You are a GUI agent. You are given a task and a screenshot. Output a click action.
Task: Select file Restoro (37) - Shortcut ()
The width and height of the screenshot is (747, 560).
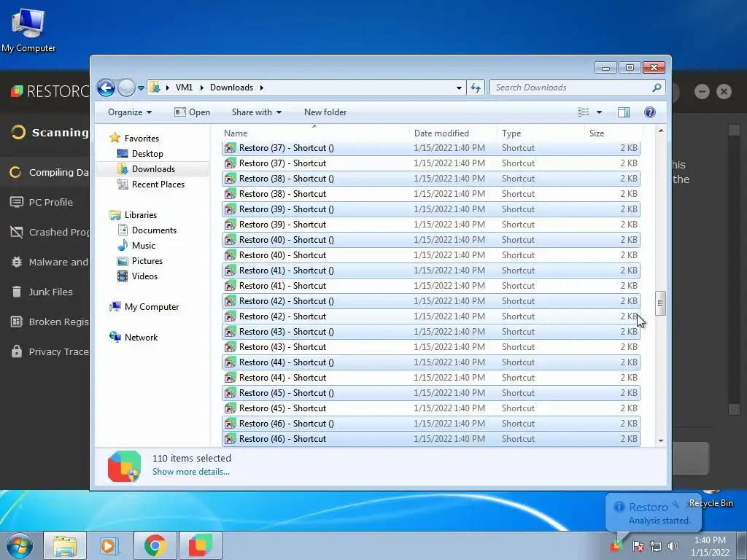[430, 148]
